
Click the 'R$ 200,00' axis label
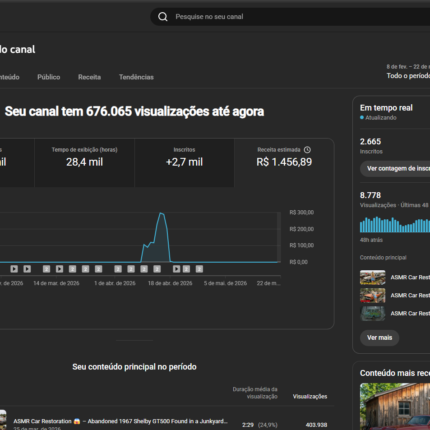point(302,229)
